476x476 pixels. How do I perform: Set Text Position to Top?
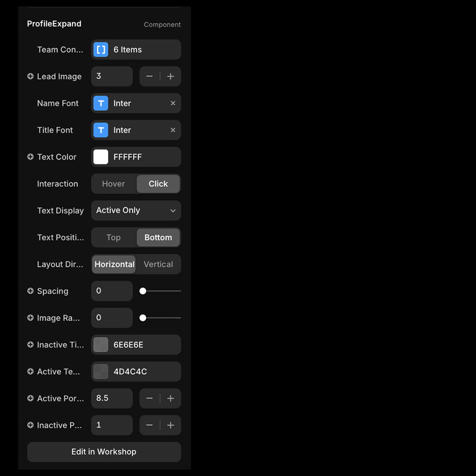[x=113, y=237]
